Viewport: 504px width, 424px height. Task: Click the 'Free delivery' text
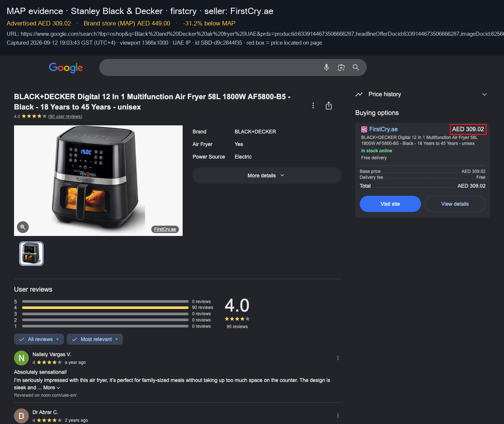[x=374, y=158]
